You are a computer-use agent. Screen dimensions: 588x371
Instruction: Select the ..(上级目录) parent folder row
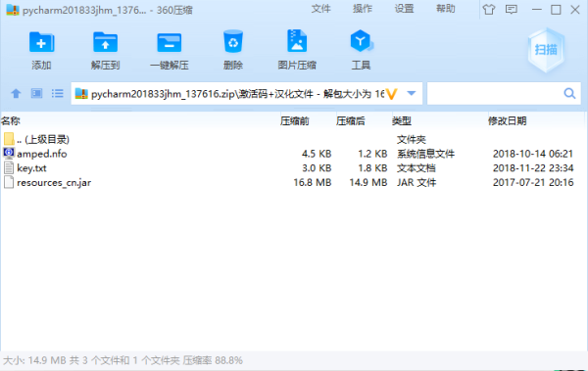point(292,139)
